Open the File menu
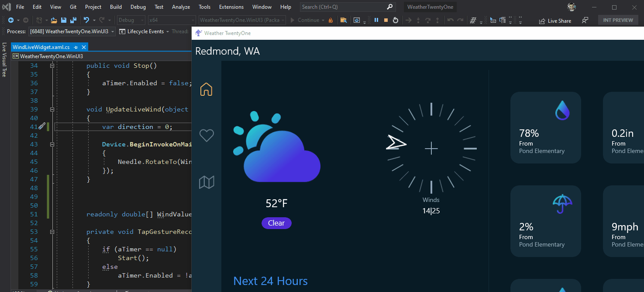Screen dimensions: 644x292 click(x=20, y=7)
